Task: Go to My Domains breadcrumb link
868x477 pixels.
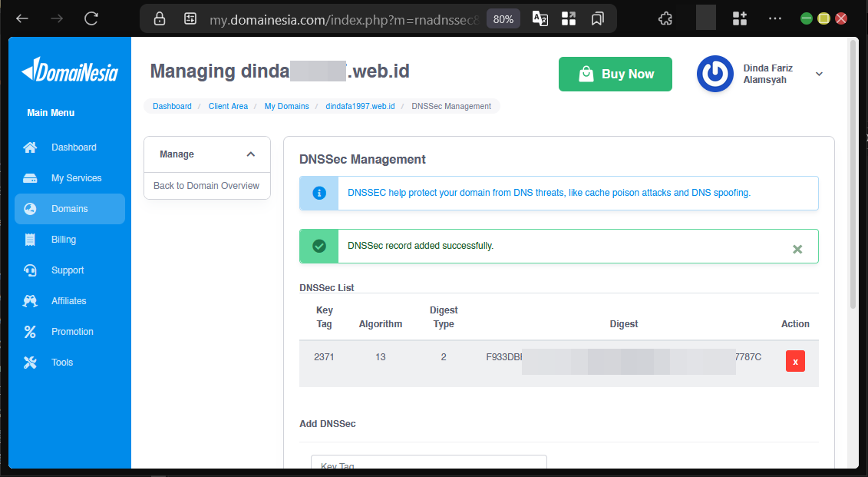Action: click(x=287, y=106)
